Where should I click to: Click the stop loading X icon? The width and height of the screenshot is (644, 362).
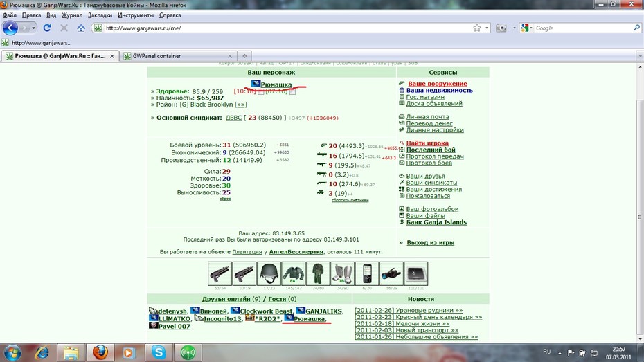[64, 28]
